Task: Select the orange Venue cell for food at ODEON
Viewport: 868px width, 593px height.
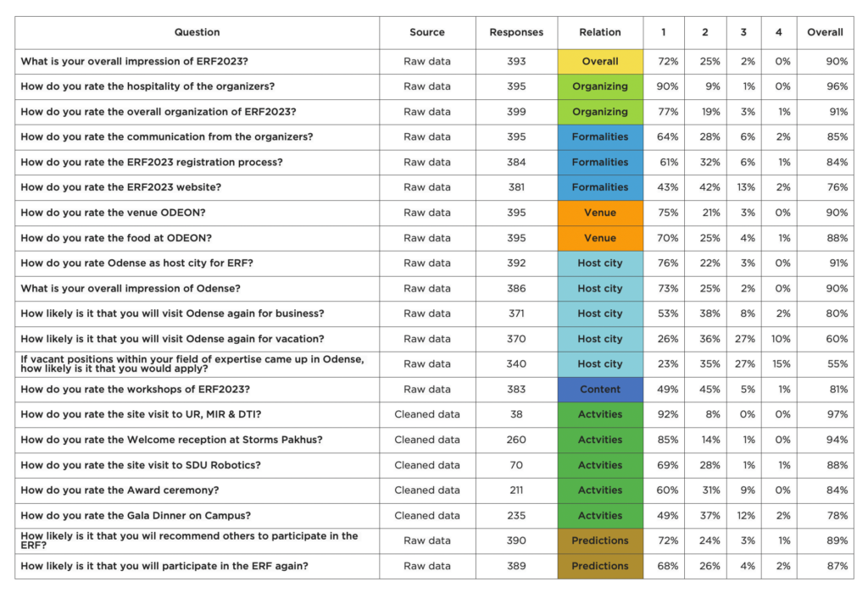Action: point(600,238)
